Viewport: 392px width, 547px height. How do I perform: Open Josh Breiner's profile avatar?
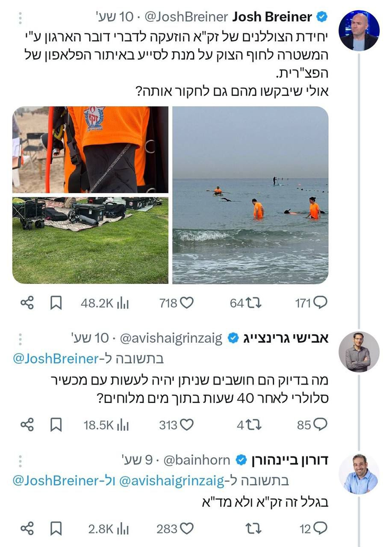point(359,30)
